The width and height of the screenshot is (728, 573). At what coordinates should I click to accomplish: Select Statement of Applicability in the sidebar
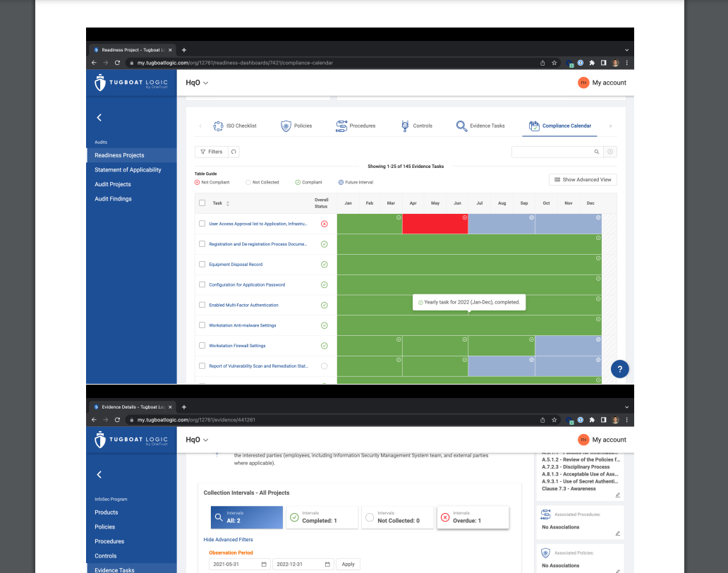coord(128,170)
